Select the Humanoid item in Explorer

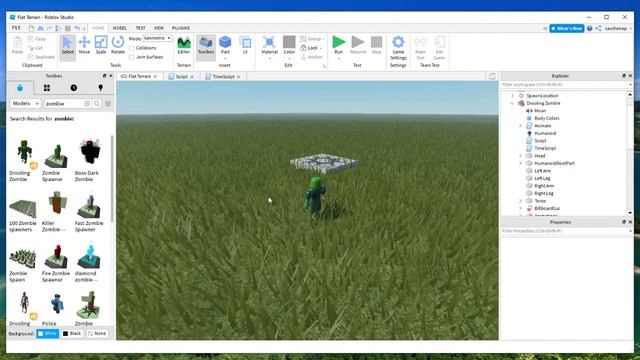(x=545, y=133)
